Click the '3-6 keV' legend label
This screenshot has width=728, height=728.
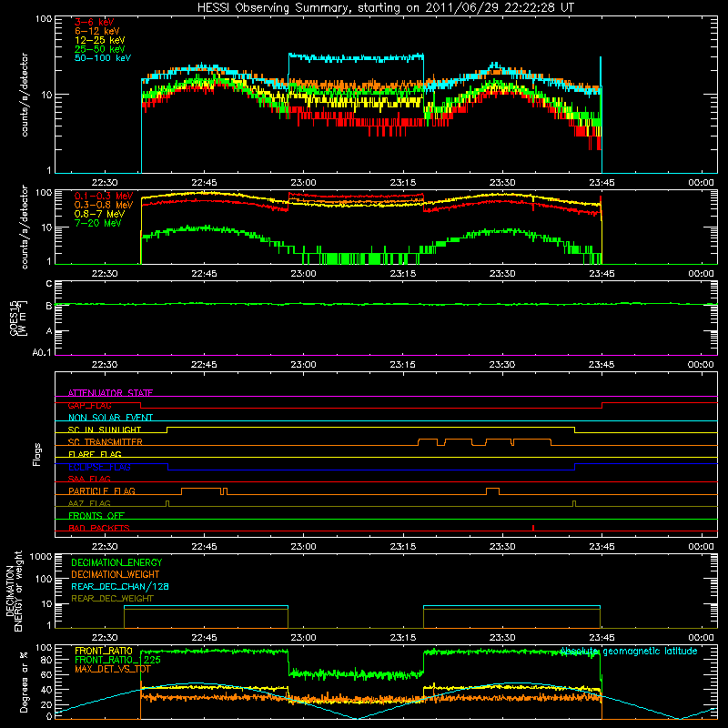tap(94, 22)
